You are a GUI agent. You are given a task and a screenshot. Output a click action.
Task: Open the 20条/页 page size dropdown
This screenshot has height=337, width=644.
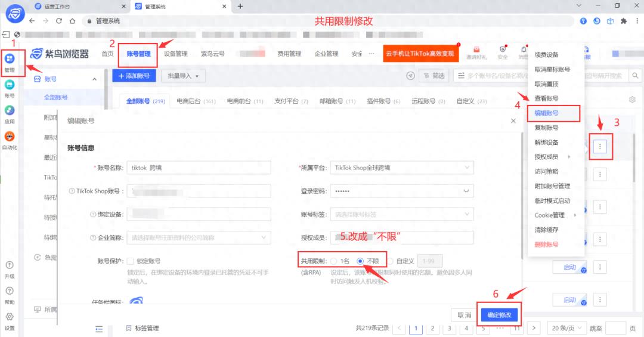tap(566, 328)
